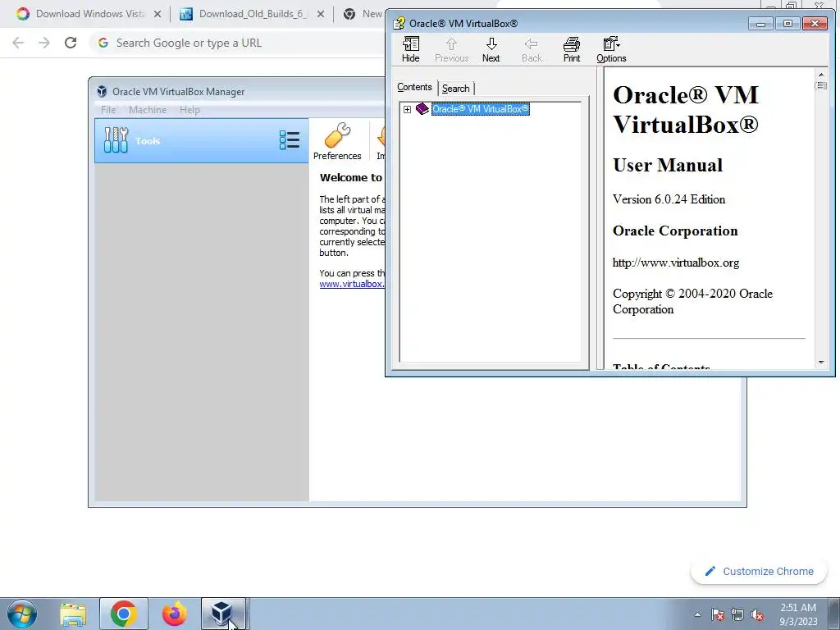Open the Options dropdown in help viewer
This screenshot has width=840, height=630.
point(611,49)
